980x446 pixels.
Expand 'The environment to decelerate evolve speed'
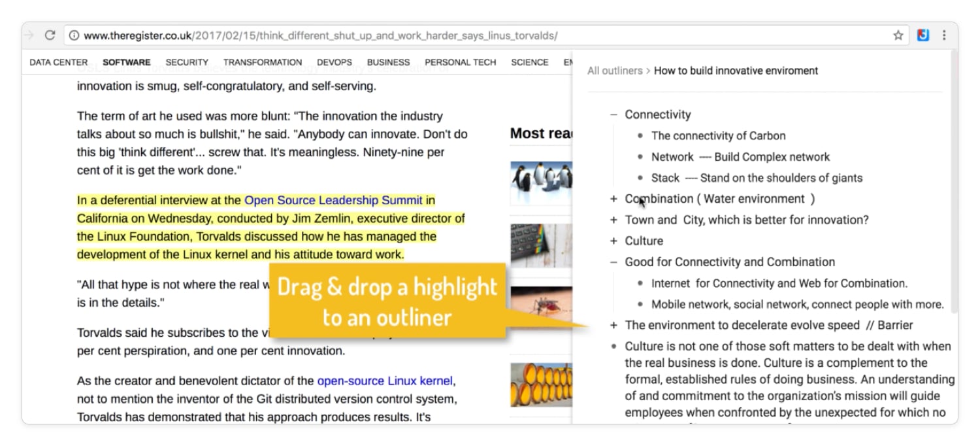(x=613, y=325)
